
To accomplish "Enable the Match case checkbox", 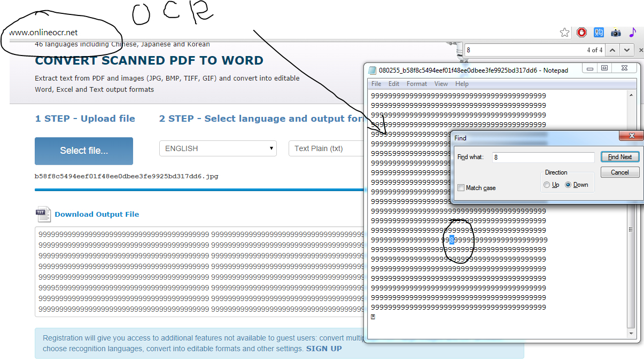I will (x=461, y=188).
